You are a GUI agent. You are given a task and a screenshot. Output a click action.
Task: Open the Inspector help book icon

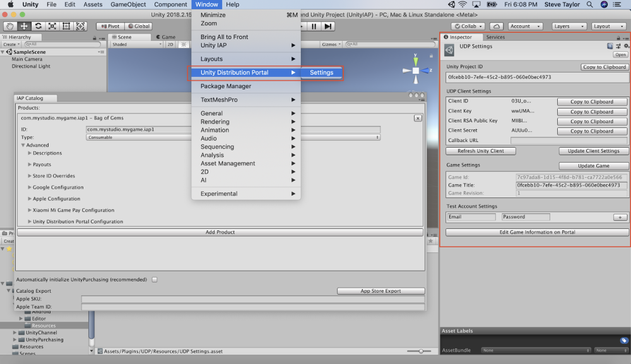[x=610, y=46]
